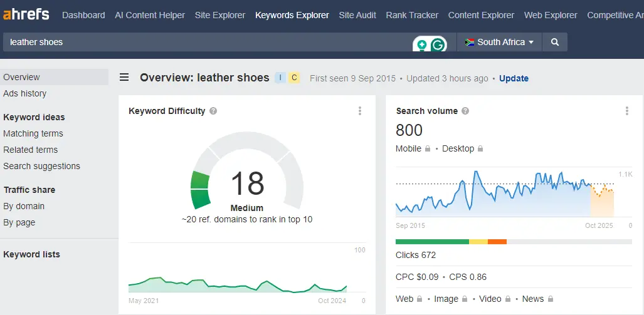
Task: Click the blue I intent badge
Action: coord(280,78)
